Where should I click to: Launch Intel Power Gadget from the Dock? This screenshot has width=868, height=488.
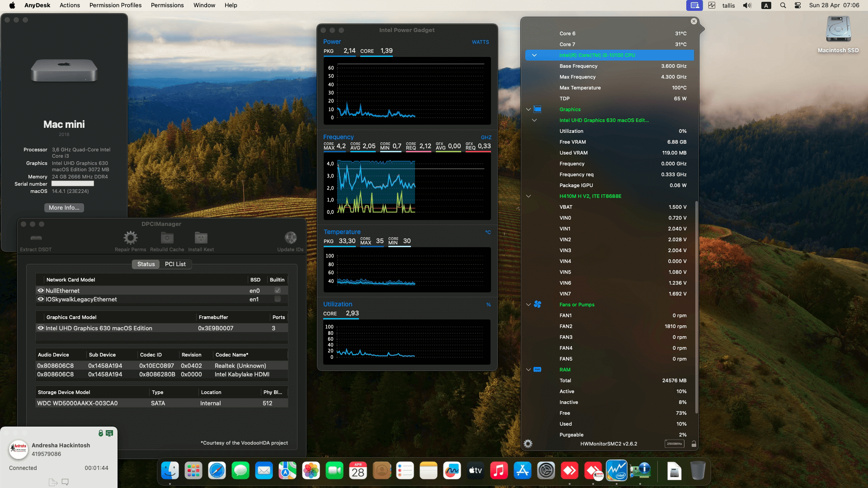[617, 470]
